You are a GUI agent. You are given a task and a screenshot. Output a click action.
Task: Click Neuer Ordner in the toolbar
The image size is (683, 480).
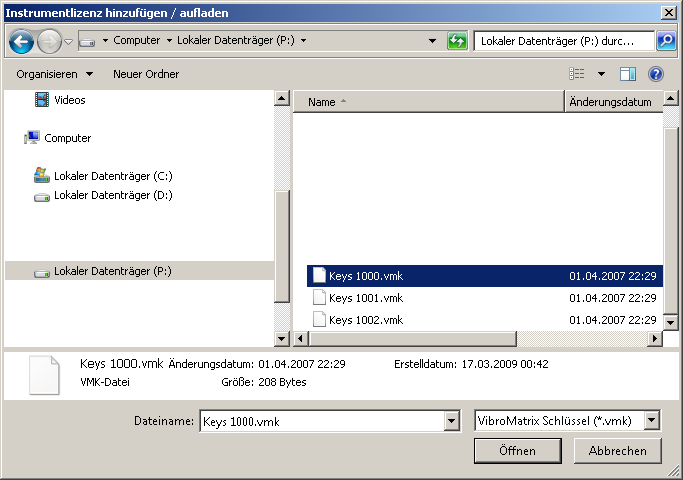click(x=146, y=74)
